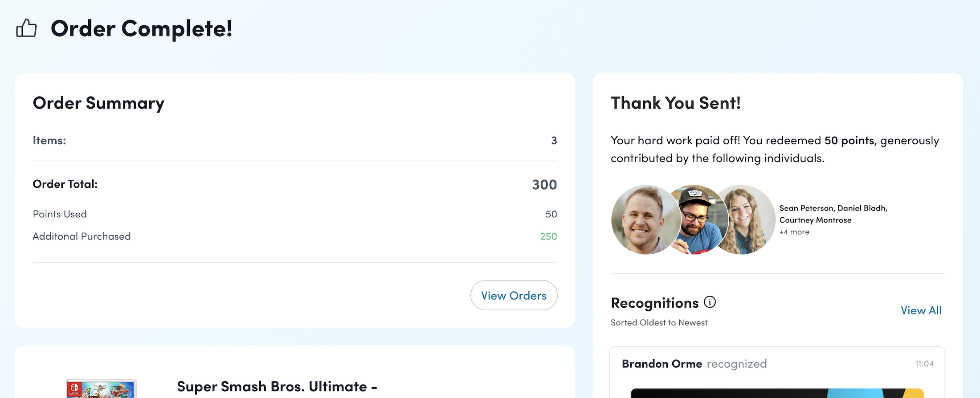Image resolution: width=980 pixels, height=398 pixels.
Task: Click the Sorted Oldest to Newest label
Action: point(659,323)
